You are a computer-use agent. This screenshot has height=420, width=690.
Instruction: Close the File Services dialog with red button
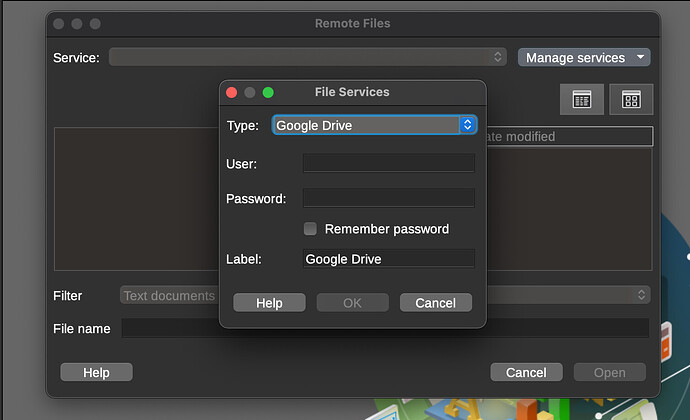click(231, 92)
